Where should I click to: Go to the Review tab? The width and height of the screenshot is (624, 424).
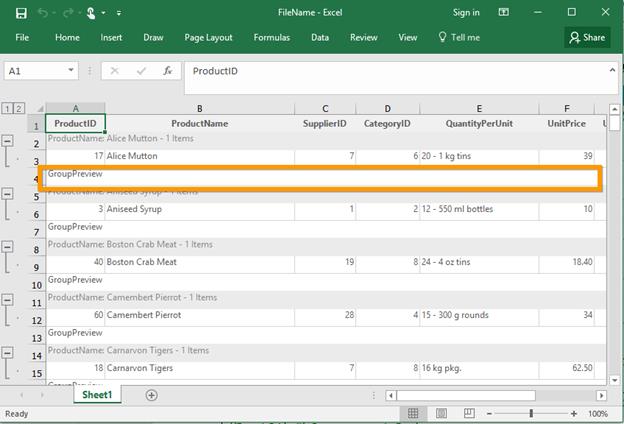pyautogui.click(x=364, y=37)
